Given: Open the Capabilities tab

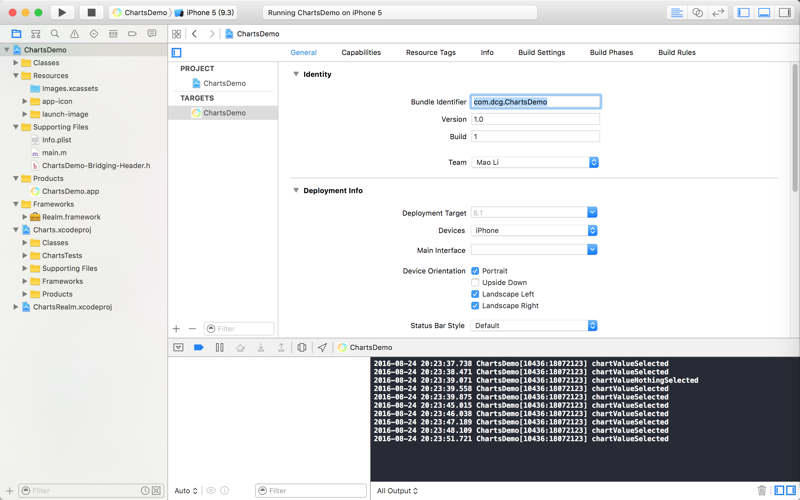Looking at the screenshot, I should (361, 52).
